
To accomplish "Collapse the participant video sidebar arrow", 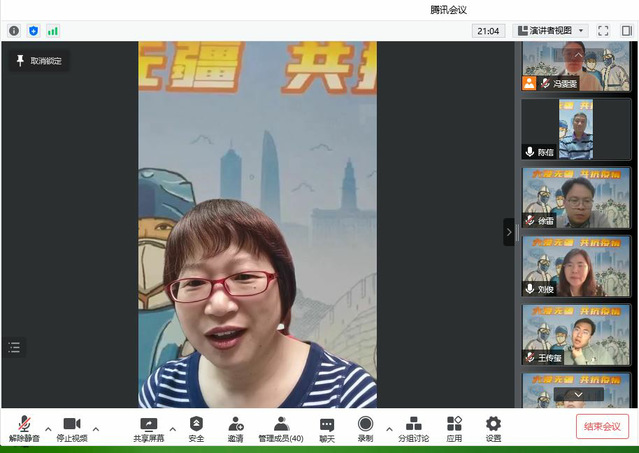I will click(x=508, y=232).
